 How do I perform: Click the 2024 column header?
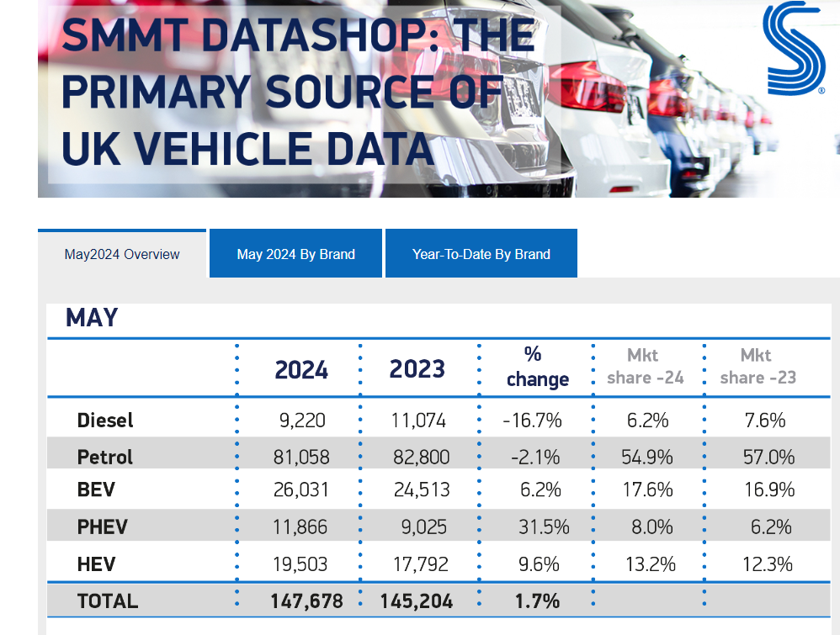[300, 369]
